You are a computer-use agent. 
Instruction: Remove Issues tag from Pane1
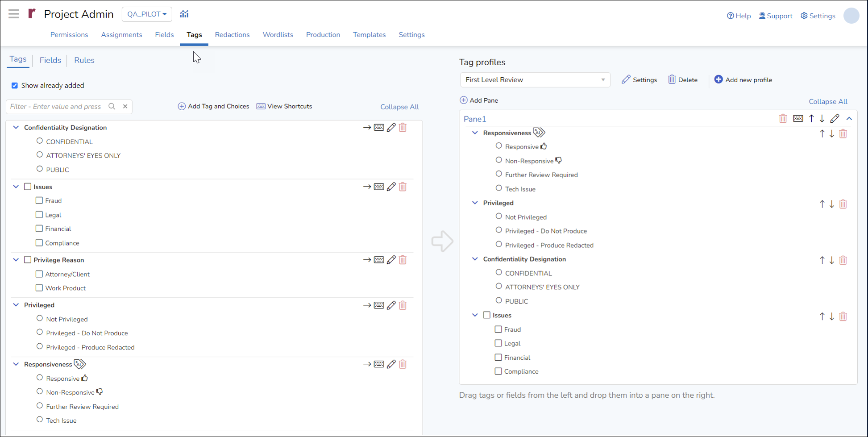pyautogui.click(x=843, y=316)
